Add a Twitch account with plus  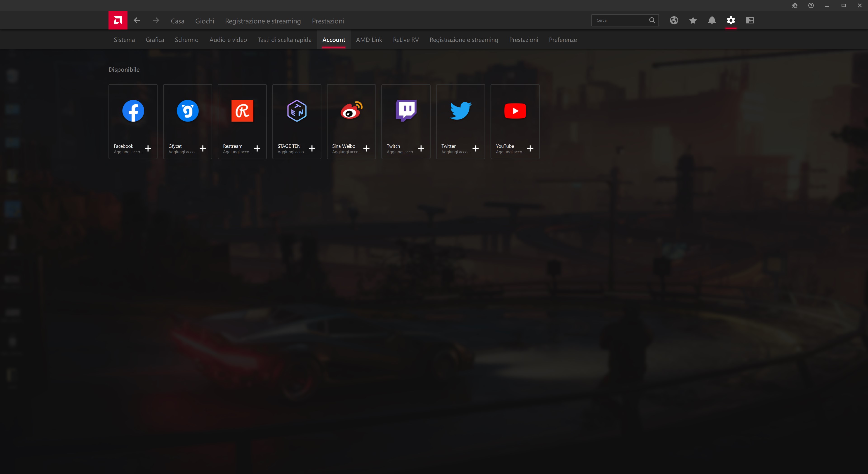421,149
